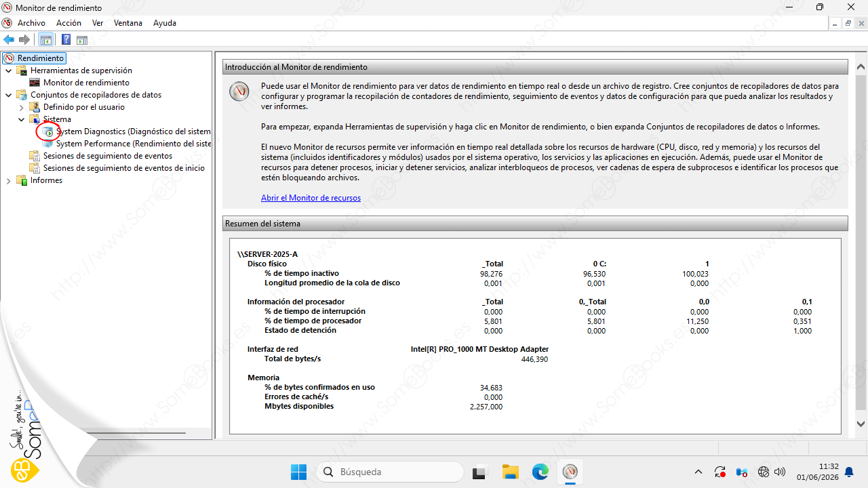Open Help via the blue question mark icon
Viewport: 868px width, 488px height.
66,40
